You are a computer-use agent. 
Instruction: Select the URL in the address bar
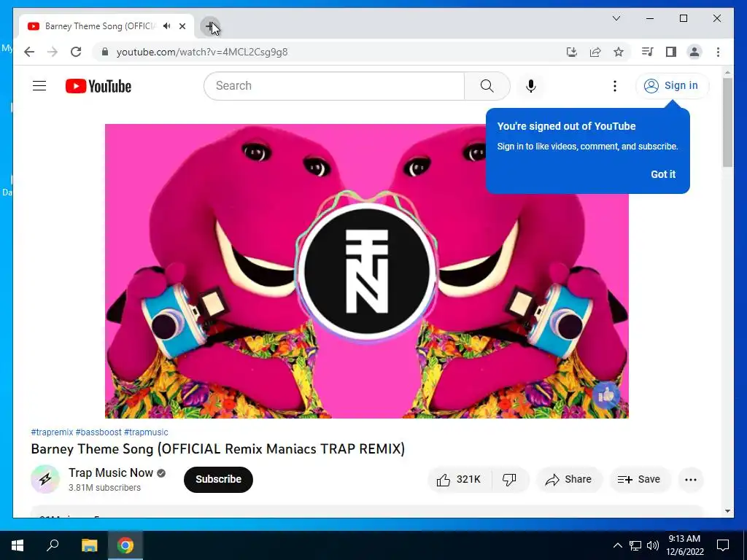[x=202, y=52]
